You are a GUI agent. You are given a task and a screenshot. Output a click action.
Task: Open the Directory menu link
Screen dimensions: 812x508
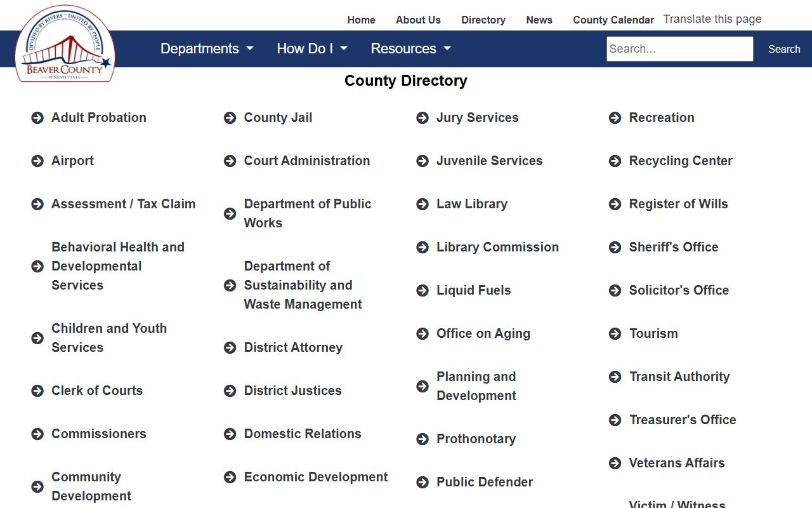coord(483,20)
